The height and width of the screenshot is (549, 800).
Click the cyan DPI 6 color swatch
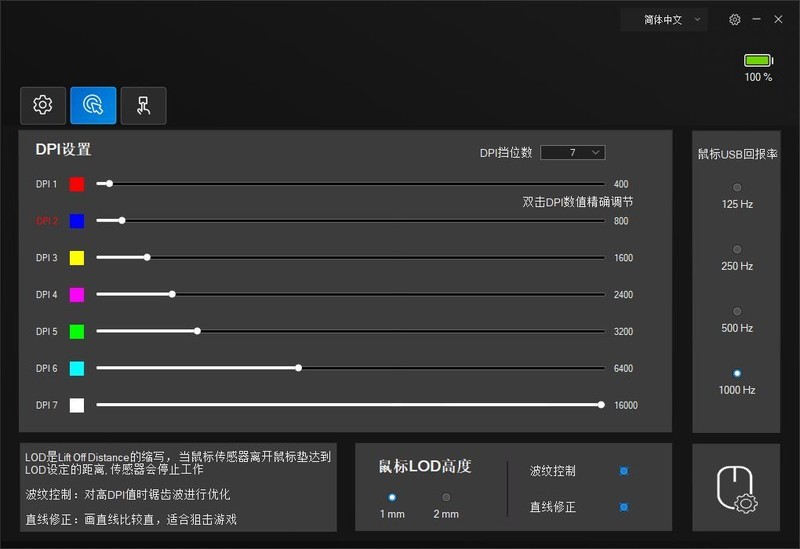tap(77, 368)
